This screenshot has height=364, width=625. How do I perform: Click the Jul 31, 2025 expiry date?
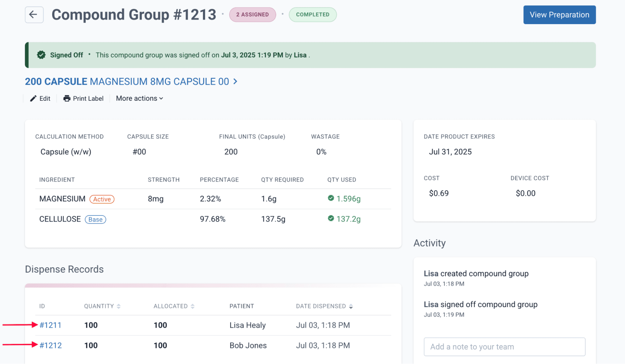(x=450, y=152)
